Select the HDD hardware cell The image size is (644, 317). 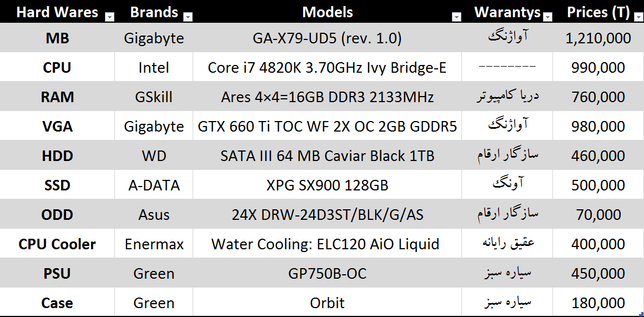click(x=57, y=156)
